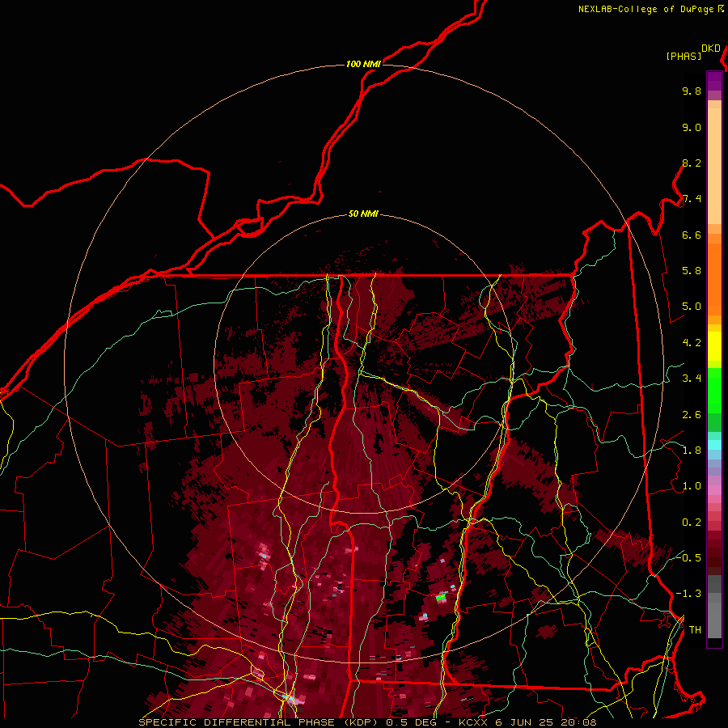Click the DKD legend title

tap(711, 49)
